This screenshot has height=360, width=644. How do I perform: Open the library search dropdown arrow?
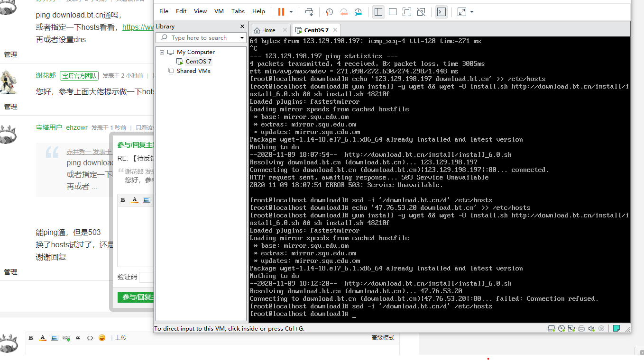pyautogui.click(x=242, y=37)
